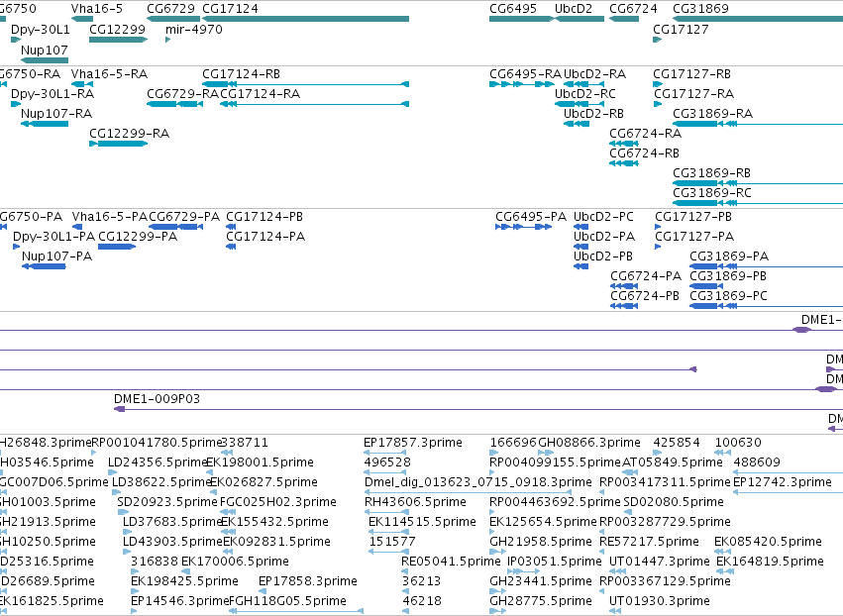
Task: Open the UbcD2-RC transcript label
Action: [x=584, y=93]
